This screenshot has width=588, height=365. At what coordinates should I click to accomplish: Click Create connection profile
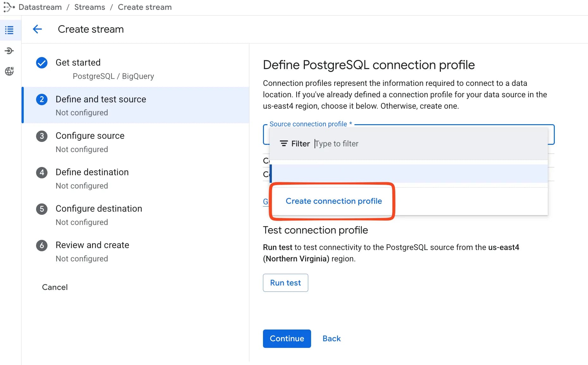point(334,201)
